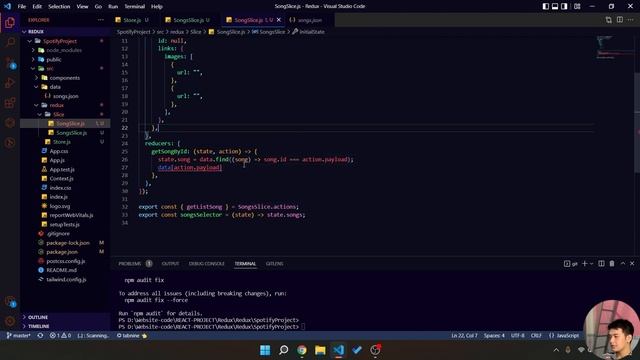Switch to the songs.json editor tab
This screenshot has height=360, width=640.
point(309,20)
